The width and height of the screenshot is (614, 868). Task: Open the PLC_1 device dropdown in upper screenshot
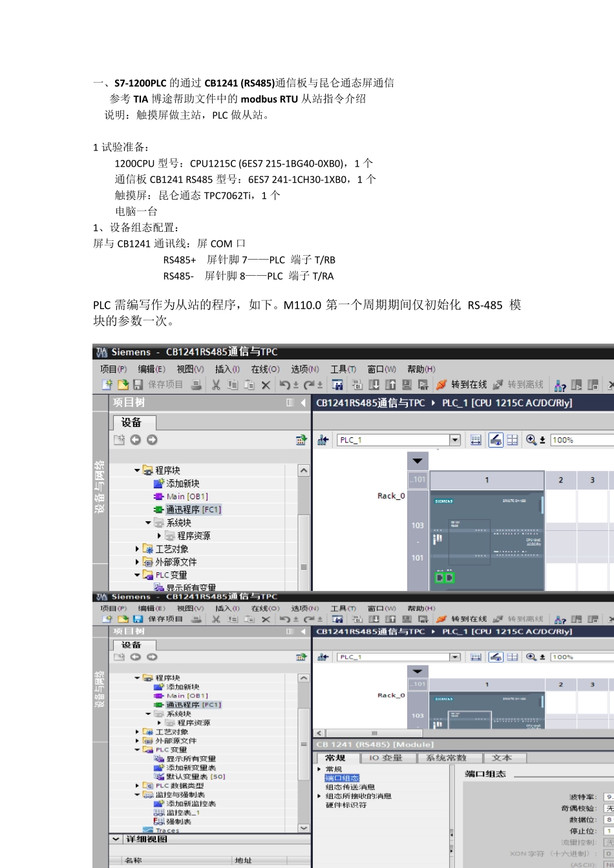click(x=455, y=440)
